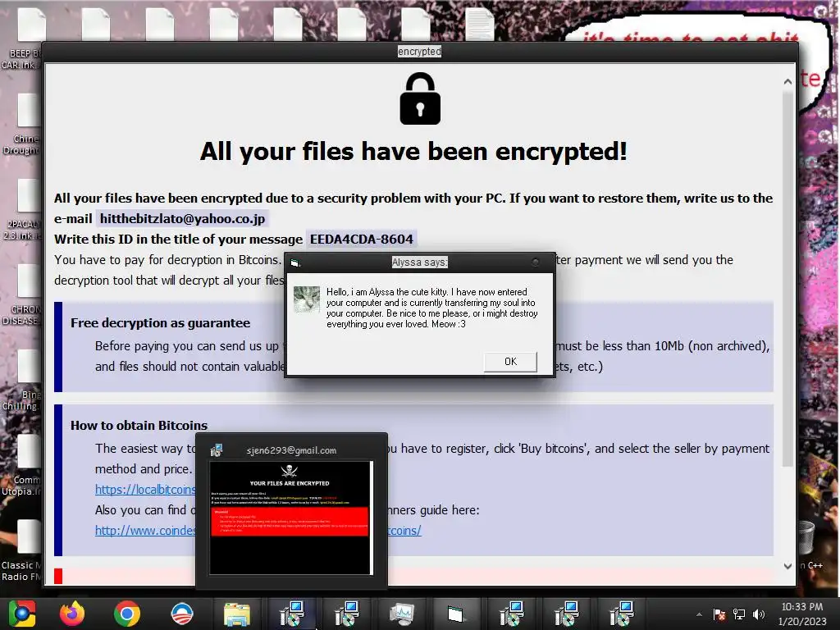840x630 pixels.
Task: Open Firefox from the taskbar
Action: 72,614
